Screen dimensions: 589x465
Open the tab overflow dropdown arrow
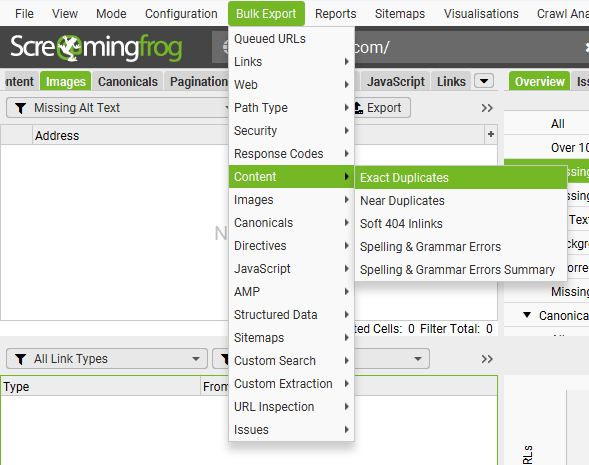pyautogui.click(x=484, y=81)
